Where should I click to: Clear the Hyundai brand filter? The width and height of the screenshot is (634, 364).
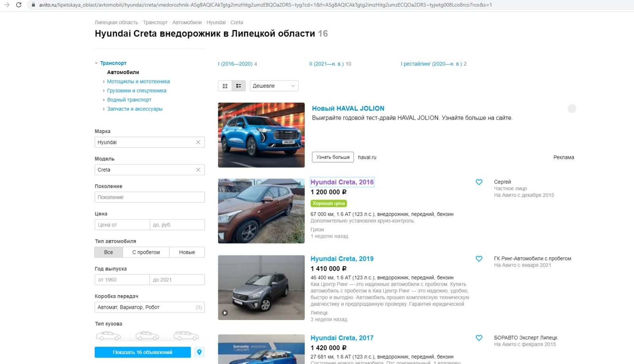(198, 142)
